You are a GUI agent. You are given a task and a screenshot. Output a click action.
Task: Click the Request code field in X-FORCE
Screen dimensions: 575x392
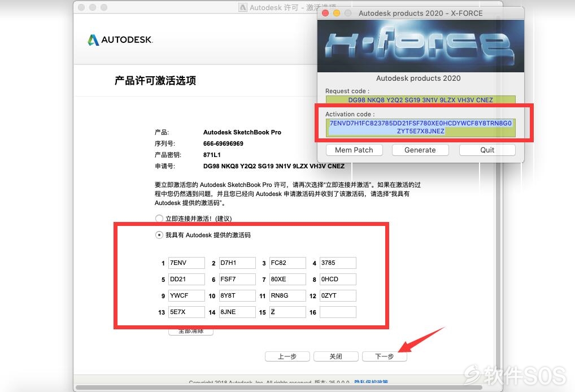coord(421,100)
